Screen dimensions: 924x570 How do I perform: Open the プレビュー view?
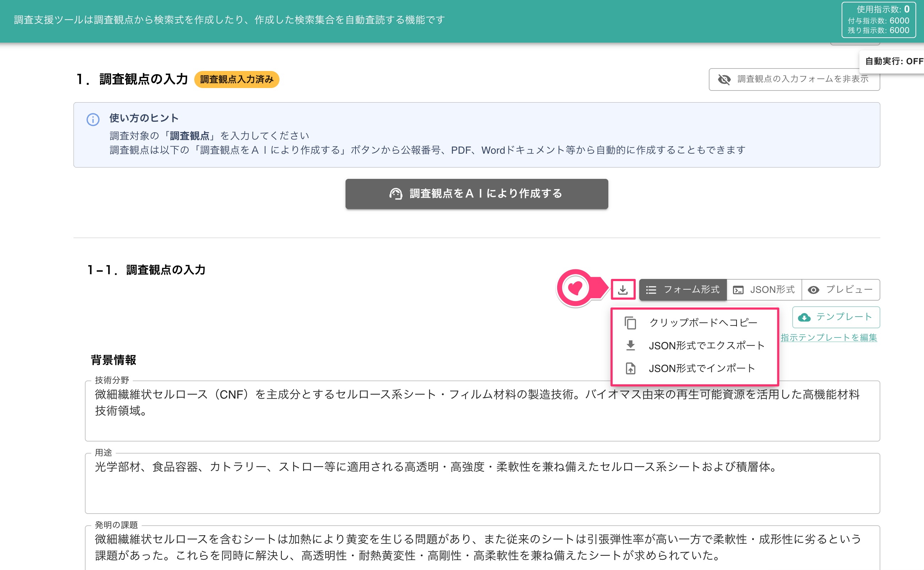[841, 290]
